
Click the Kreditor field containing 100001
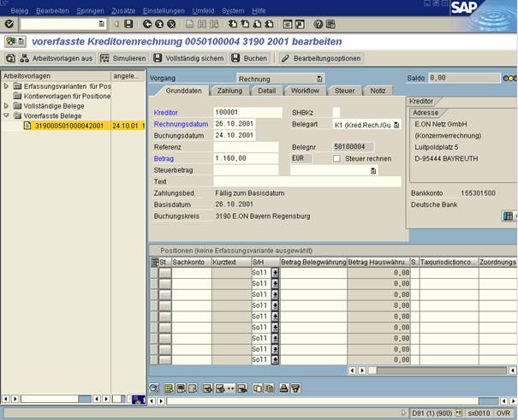tap(247, 112)
